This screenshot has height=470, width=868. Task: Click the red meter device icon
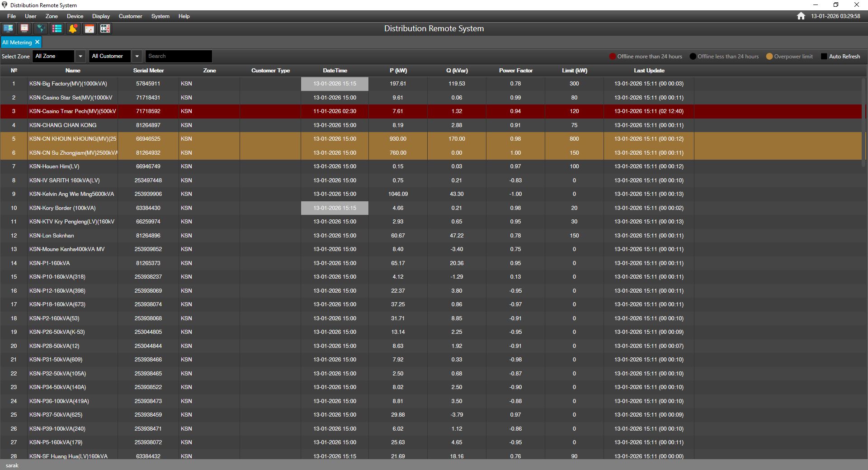point(24,28)
